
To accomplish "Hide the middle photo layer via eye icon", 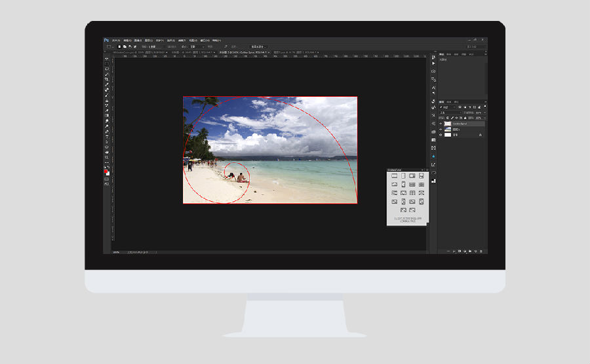I will coord(441,129).
